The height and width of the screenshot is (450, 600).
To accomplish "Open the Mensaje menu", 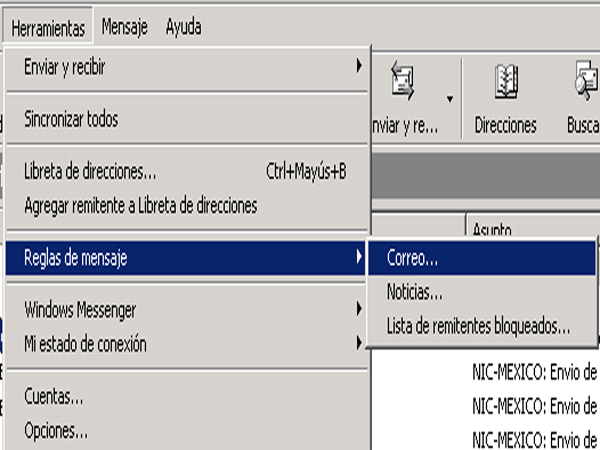I will [x=124, y=27].
